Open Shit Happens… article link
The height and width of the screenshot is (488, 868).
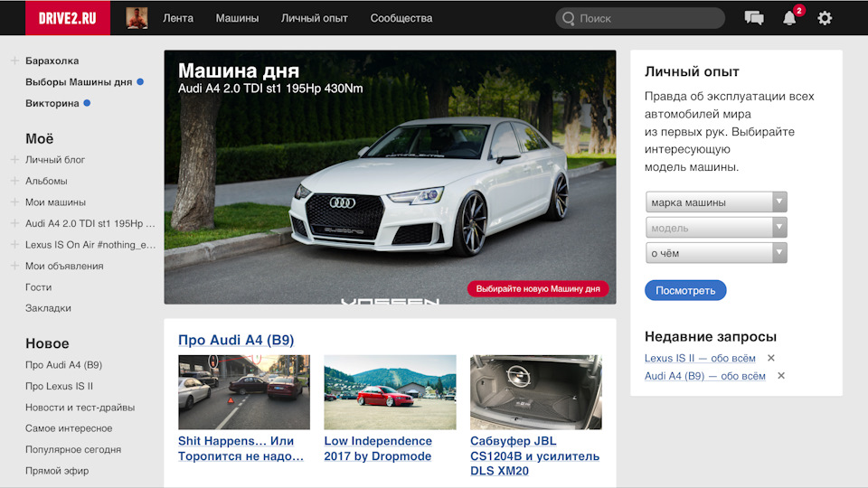point(241,449)
